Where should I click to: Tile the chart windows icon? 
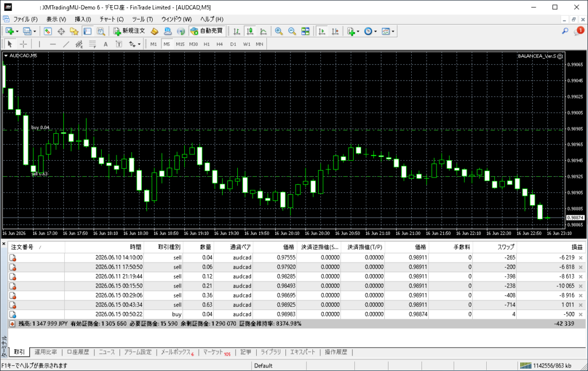(x=305, y=31)
